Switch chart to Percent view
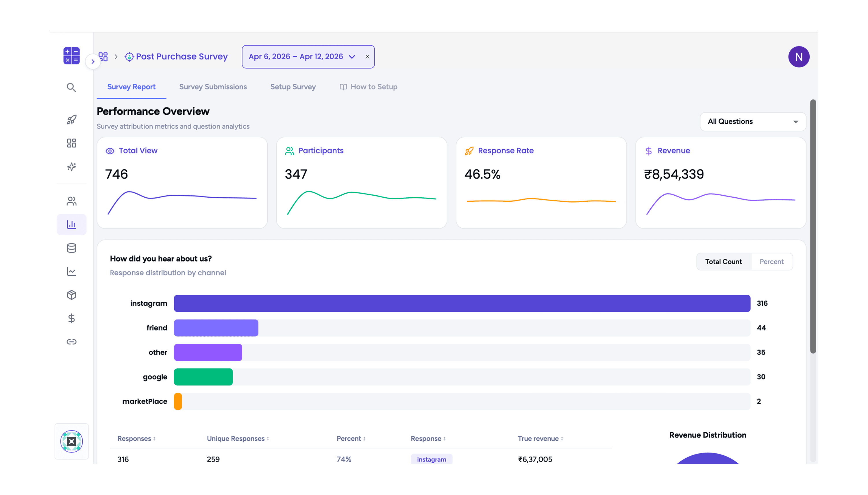This screenshot has height=495, width=868. [x=771, y=262]
